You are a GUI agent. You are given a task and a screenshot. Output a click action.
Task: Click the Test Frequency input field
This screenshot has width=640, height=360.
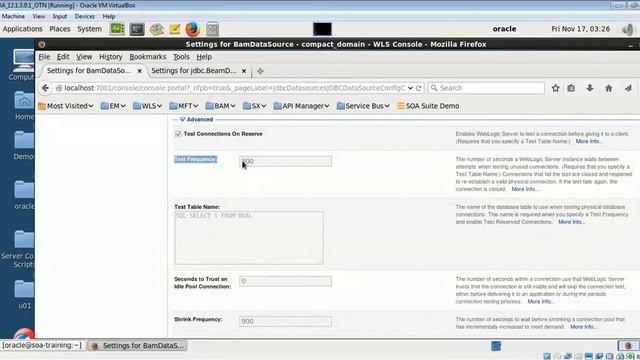pos(285,161)
